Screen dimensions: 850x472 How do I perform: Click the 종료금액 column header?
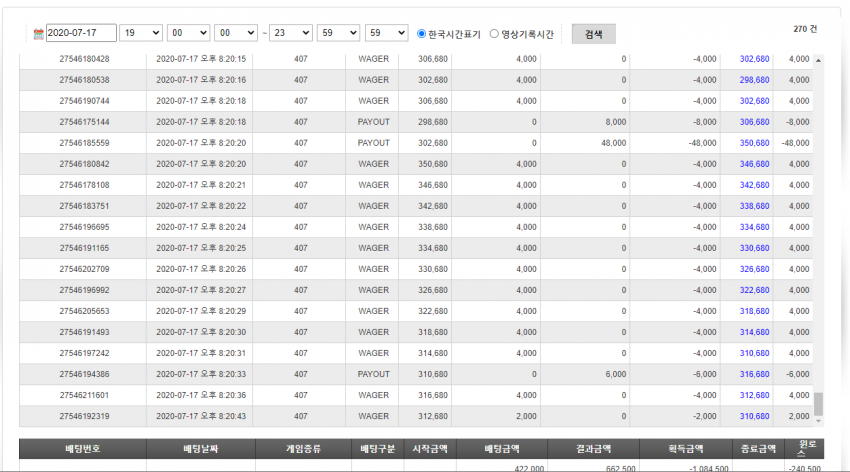(x=758, y=449)
